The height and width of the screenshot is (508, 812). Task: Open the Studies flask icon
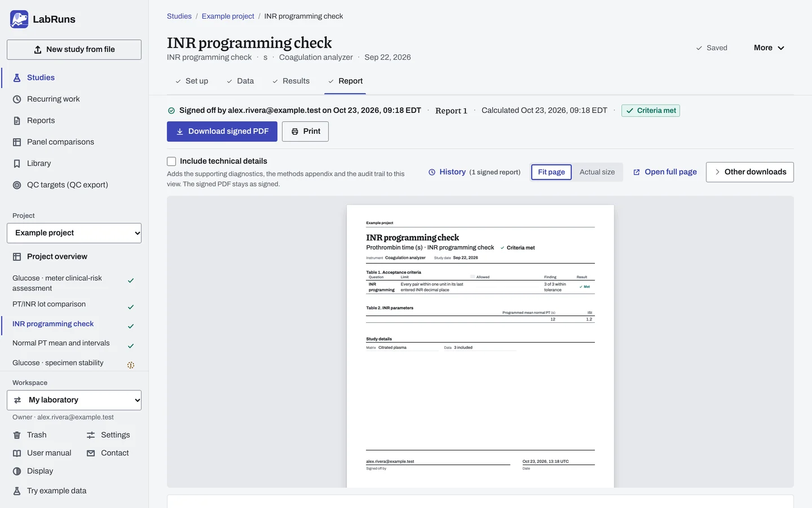tap(17, 78)
